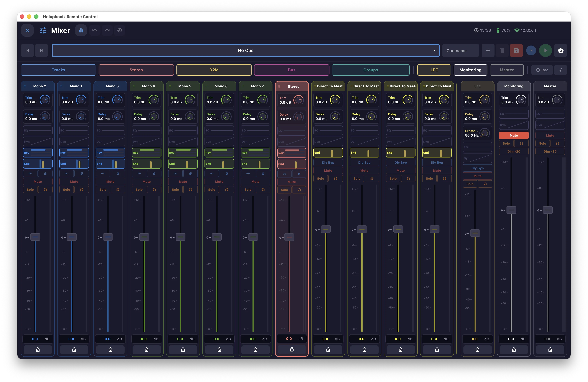
Task: Click the redo arrow icon
Action: 107,30
